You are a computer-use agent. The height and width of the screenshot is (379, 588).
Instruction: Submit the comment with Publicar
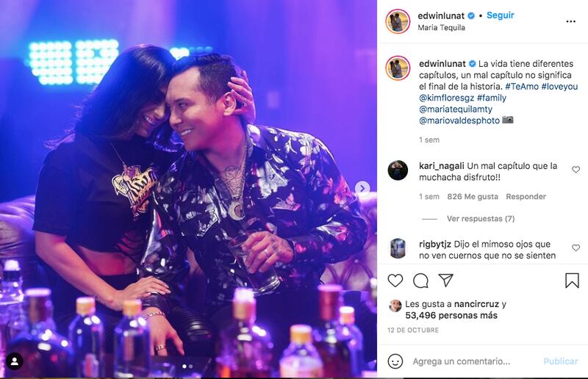tap(561, 361)
